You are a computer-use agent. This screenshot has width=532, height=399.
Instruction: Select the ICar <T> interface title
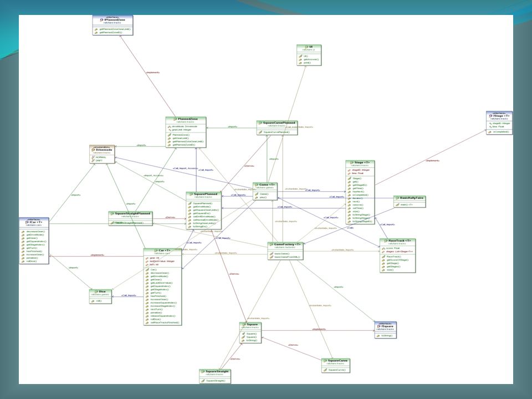point(36,222)
